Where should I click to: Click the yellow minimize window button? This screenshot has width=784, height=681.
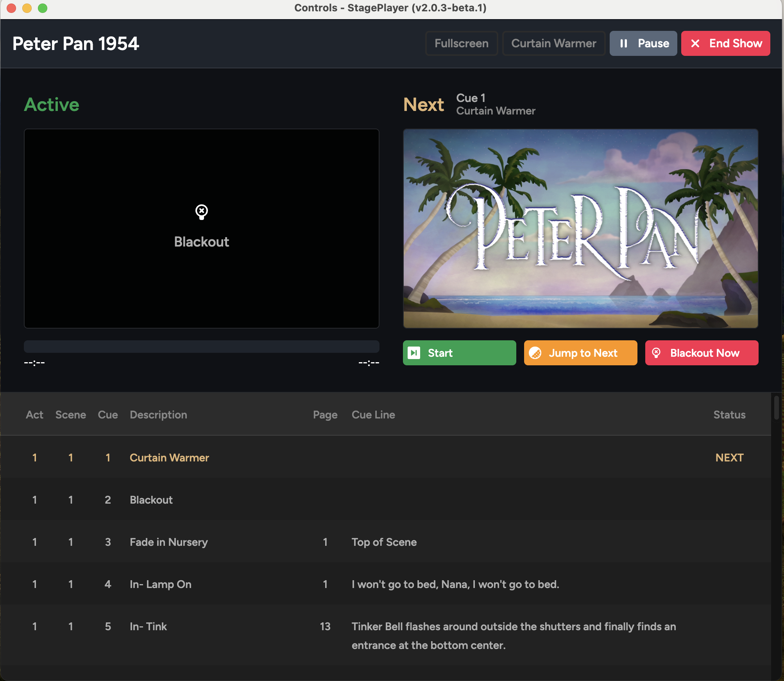(x=27, y=8)
